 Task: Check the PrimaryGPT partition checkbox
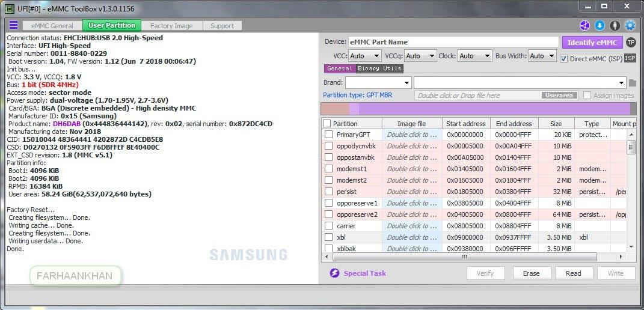click(x=328, y=135)
